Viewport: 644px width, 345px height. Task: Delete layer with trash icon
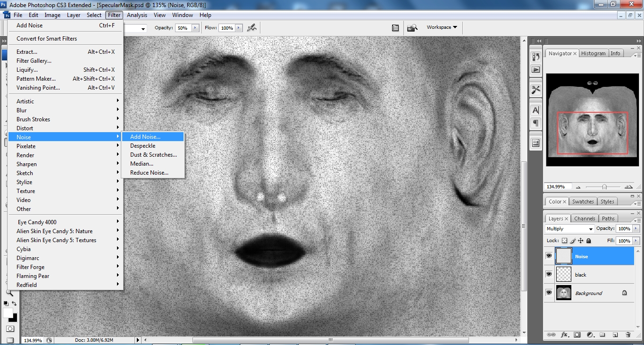[628, 335]
